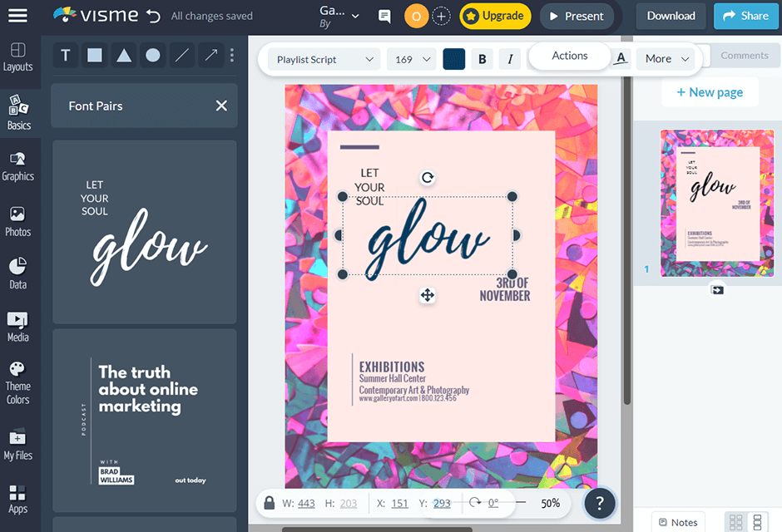Screen dimensions: 782x532
Task: Open My Files panel
Action: coord(18,445)
